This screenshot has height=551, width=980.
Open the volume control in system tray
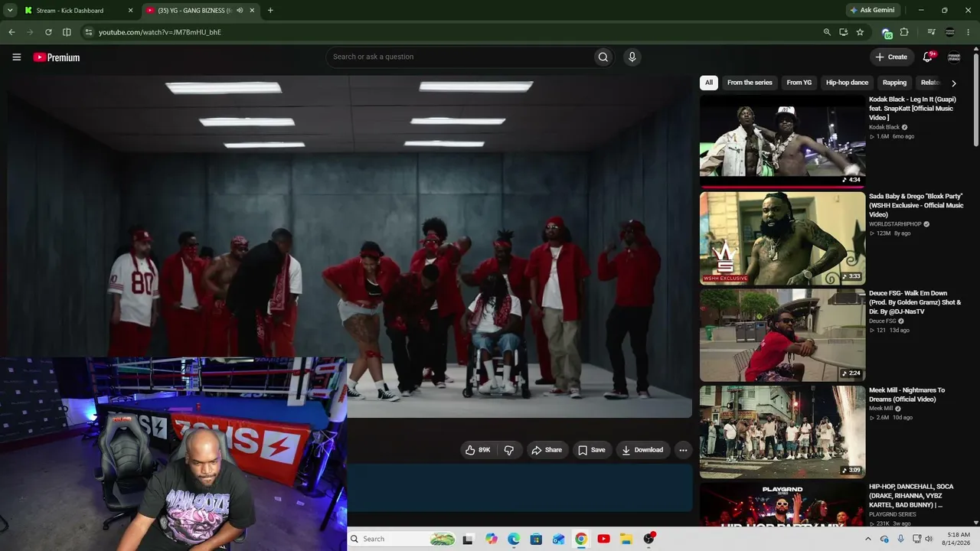929,539
